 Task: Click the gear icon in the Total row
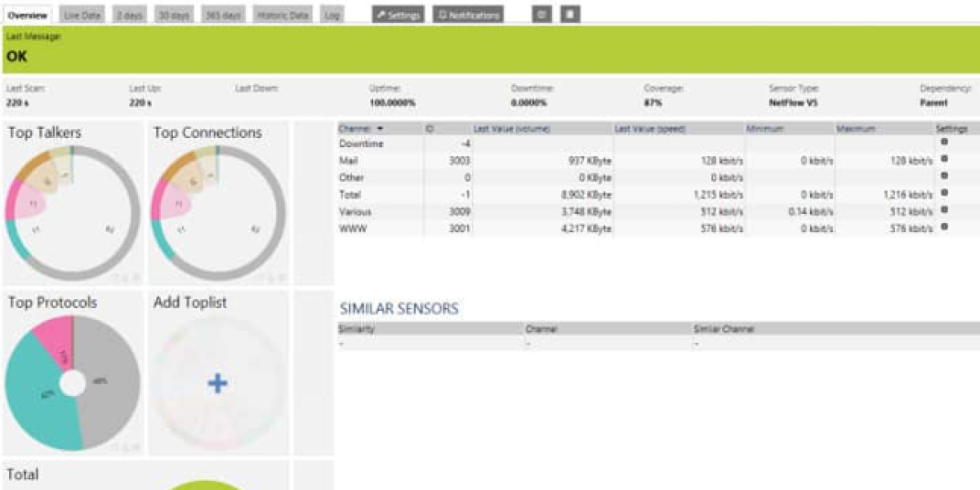945,193
